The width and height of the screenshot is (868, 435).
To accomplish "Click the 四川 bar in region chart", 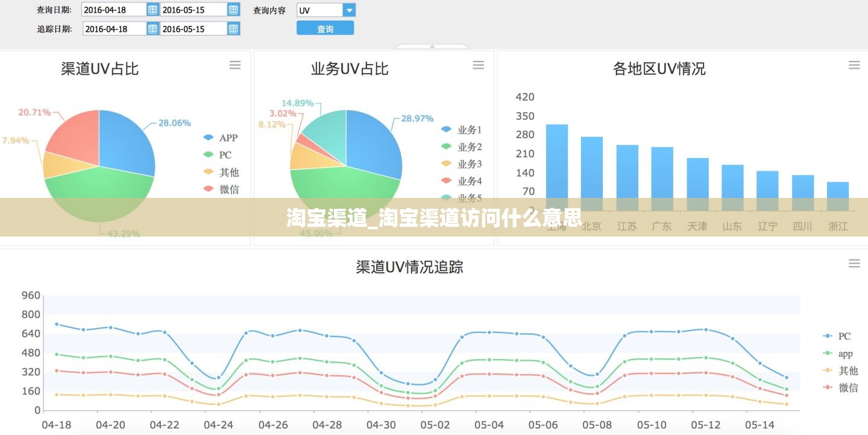I will (x=803, y=193).
